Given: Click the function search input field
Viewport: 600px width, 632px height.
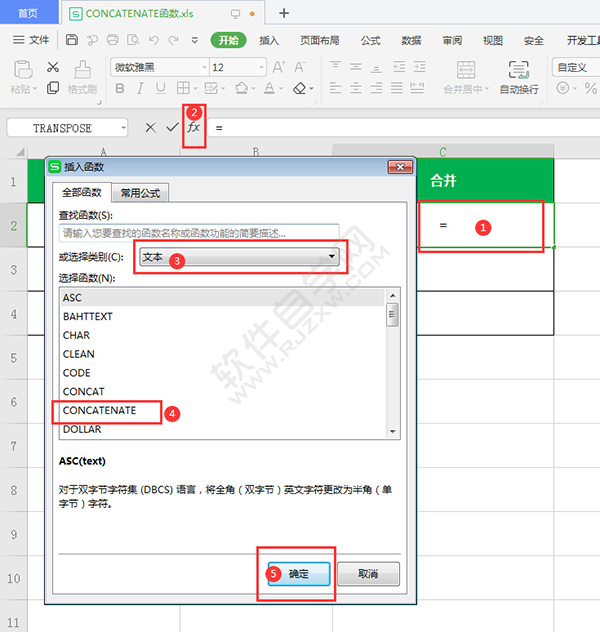Looking at the screenshot, I should click(199, 233).
